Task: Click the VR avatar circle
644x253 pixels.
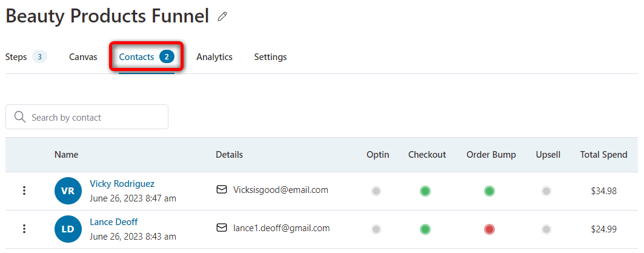Action: click(68, 191)
